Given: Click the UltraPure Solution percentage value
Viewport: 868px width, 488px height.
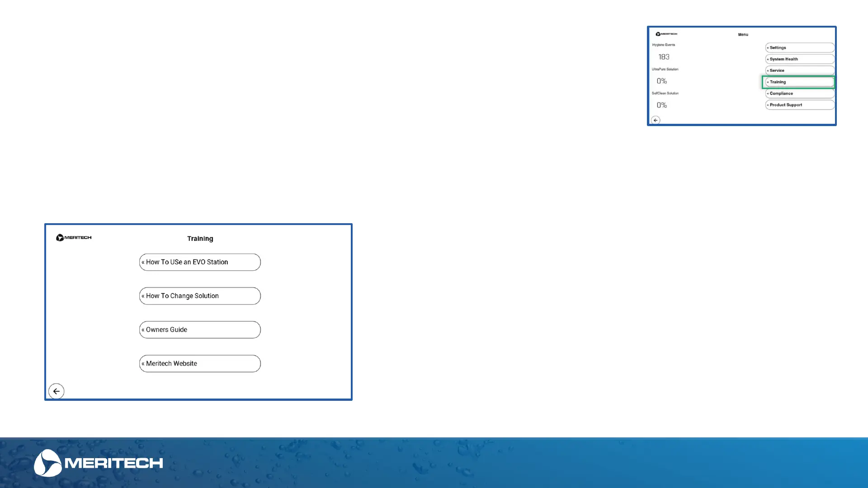Looking at the screenshot, I should click(662, 81).
